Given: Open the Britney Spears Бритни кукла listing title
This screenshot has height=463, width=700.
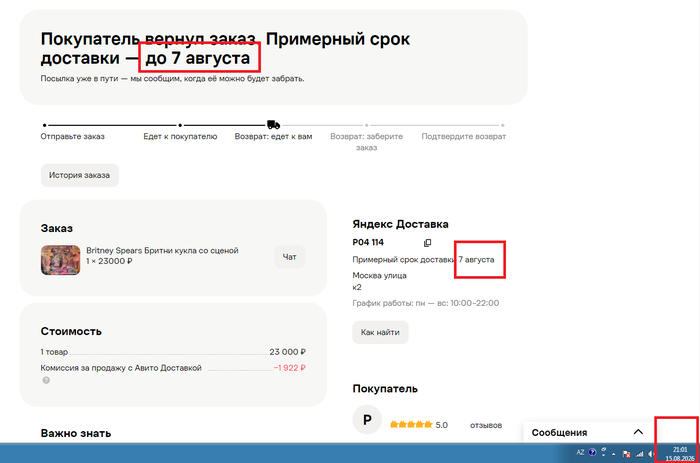Looking at the screenshot, I should (x=162, y=250).
